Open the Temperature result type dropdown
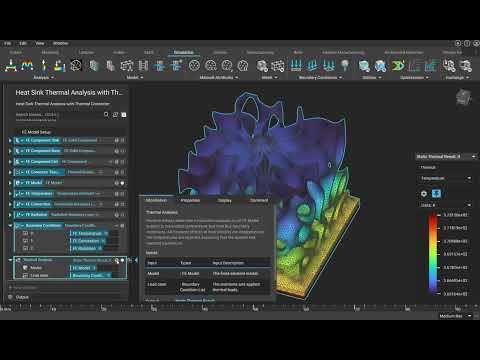The width and height of the screenshot is (480, 360). point(445,178)
